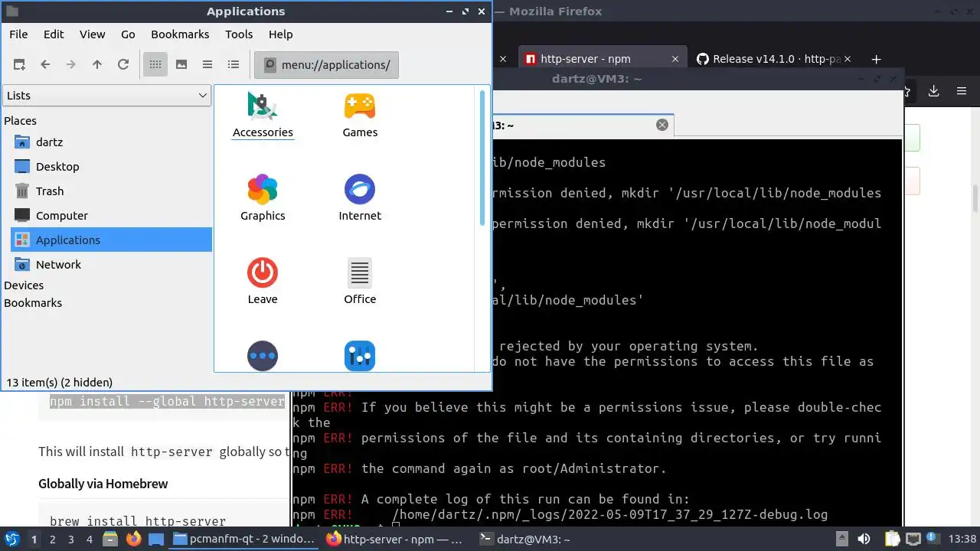Click the npm install --global http-server code
The image size is (980, 551).
click(167, 401)
